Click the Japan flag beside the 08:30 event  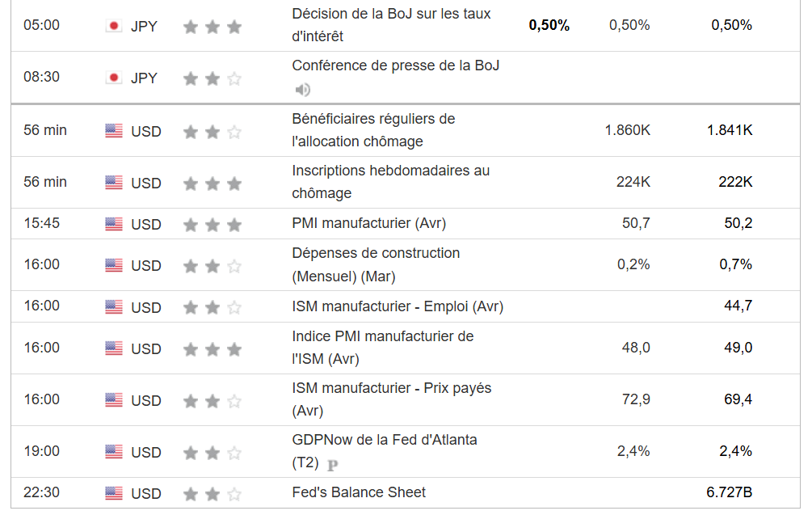114,78
